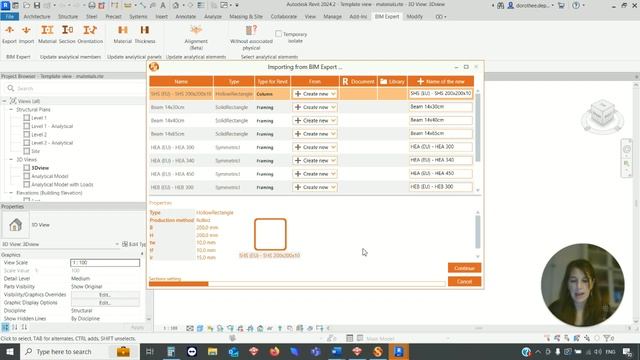This screenshot has width=640, height=360.
Task: Edit new name field for Beam 14x30cm
Action: [440, 107]
